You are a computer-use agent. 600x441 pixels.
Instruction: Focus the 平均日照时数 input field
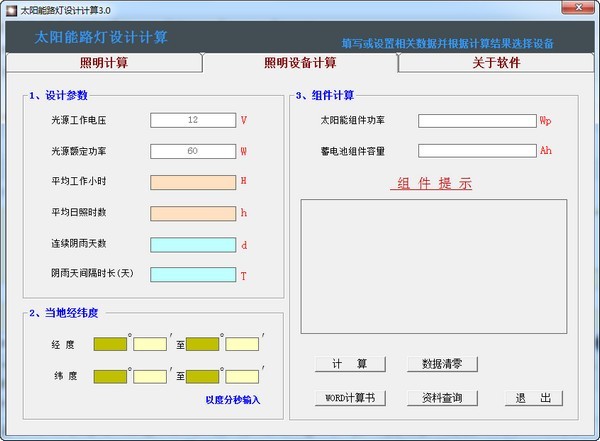pyautogui.click(x=193, y=213)
